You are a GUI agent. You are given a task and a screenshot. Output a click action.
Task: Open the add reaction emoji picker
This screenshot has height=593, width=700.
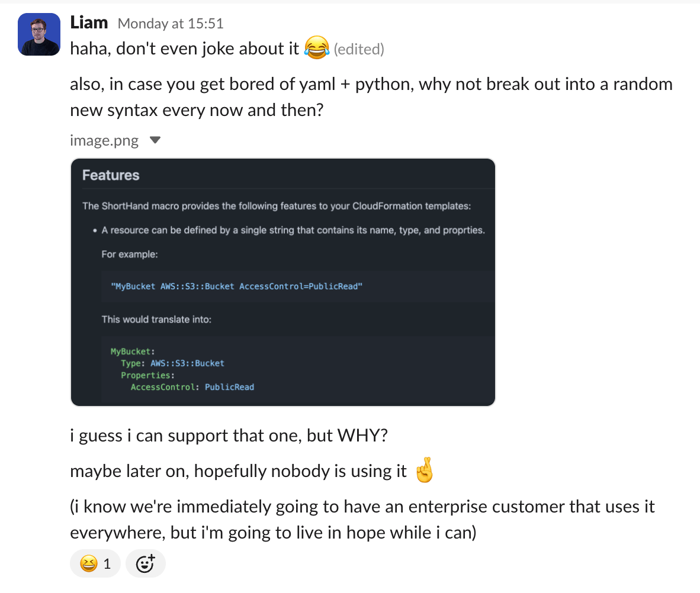tap(145, 564)
